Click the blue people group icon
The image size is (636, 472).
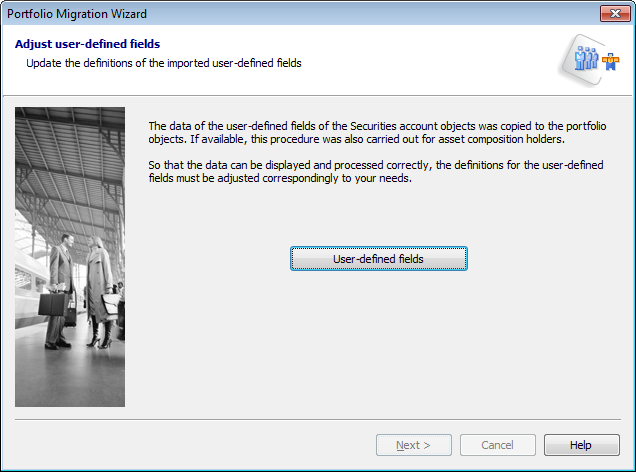(585, 57)
